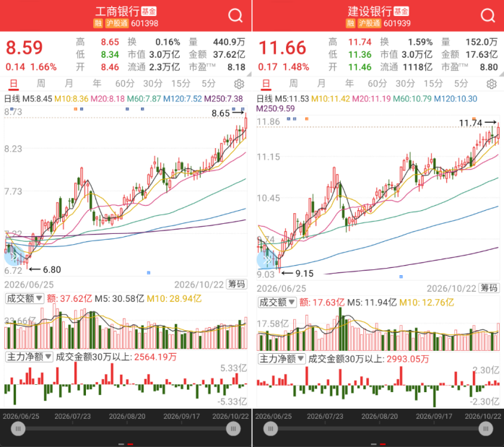This screenshot has width=504, height=447.
Task: Switch to 月 chart in 工商银行 panel
Action: [69, 84]
